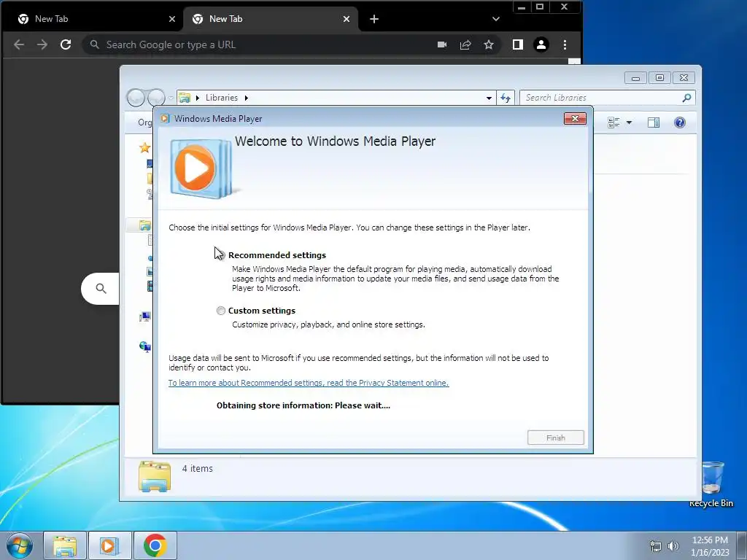This screenshot has height=560, width=747.
Task: Expand the arrow before Libraries in address bar
Action: [197, 98]
